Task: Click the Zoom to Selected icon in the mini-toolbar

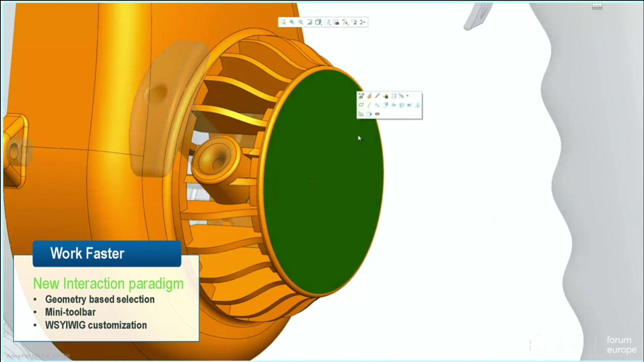Action: pyautogui.click(x=361, y=114)
